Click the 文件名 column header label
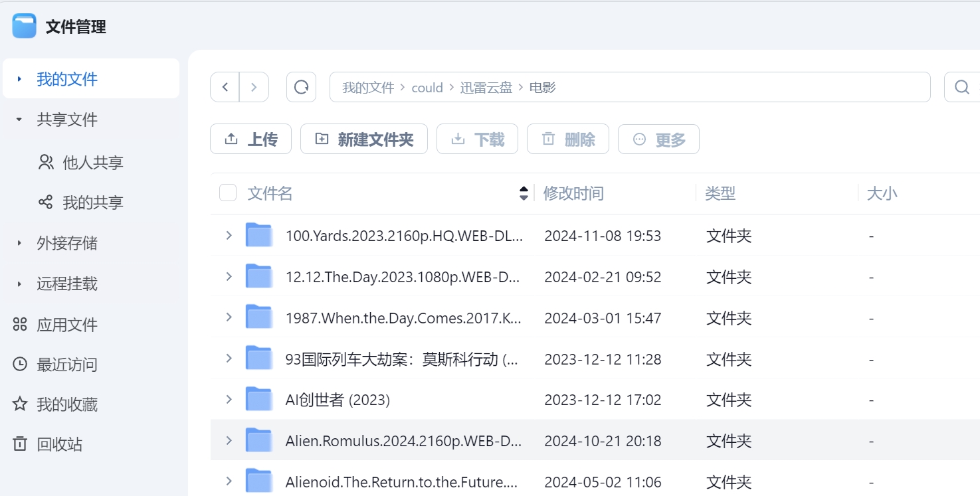 [x=270, y=193]
